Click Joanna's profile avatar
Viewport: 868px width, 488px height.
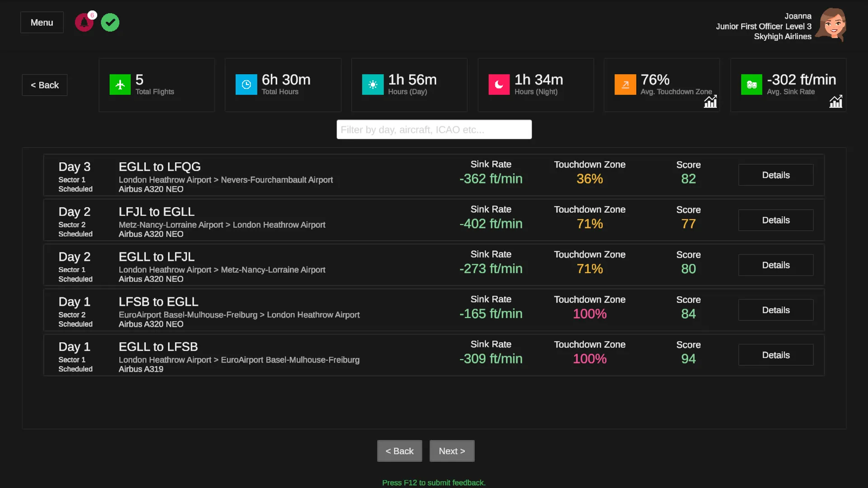[833, 25]
